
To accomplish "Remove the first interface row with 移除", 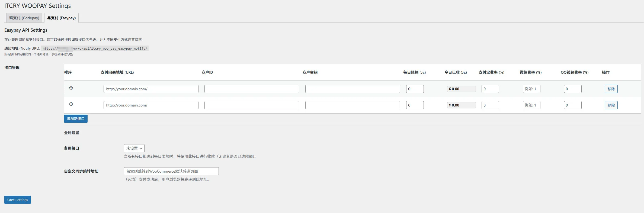I will (611, 89).
